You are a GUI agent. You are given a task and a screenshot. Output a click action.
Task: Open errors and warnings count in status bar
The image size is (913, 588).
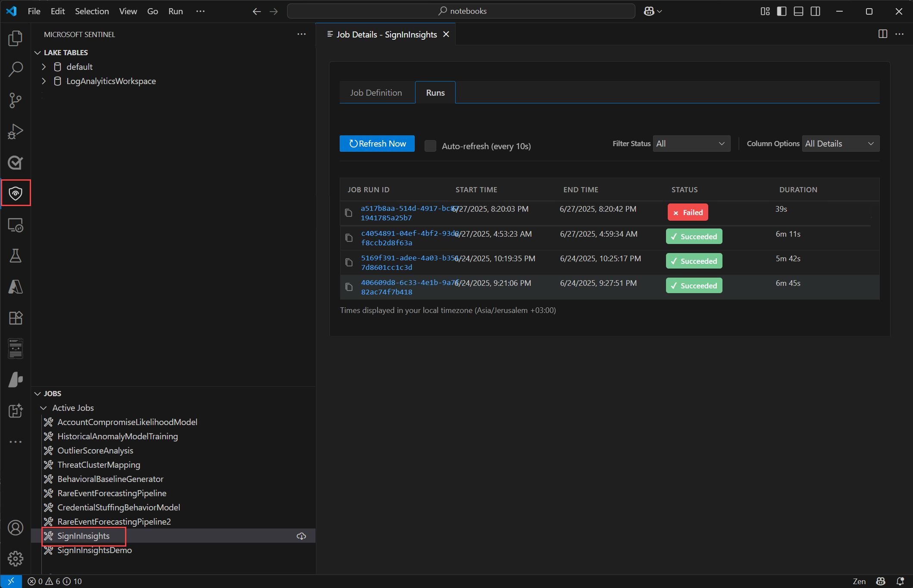pos(55,581)
